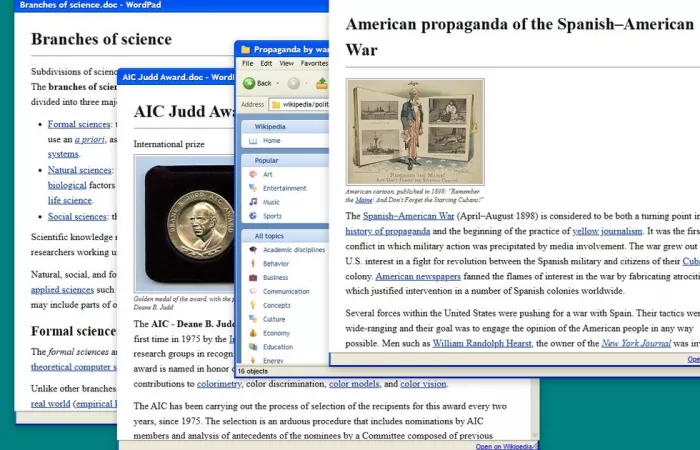700x450 pixels.
Task: Collapse the Popular panel header
Action: pos(285,160)
